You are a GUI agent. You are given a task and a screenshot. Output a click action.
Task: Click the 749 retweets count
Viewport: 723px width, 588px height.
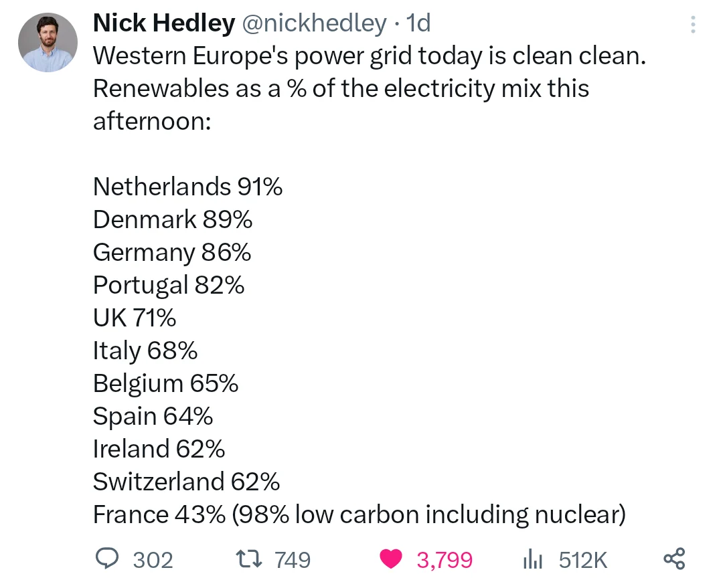click(293, 559)
